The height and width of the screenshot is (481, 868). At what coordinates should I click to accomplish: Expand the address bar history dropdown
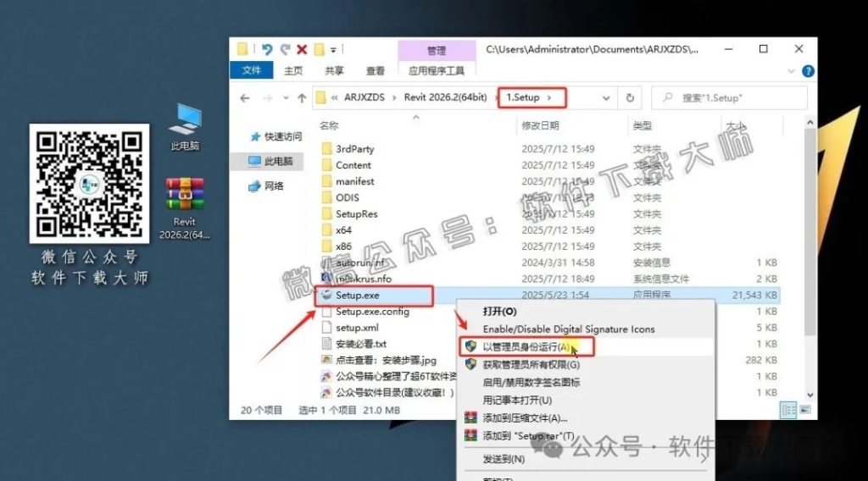[x=605, y=98]
